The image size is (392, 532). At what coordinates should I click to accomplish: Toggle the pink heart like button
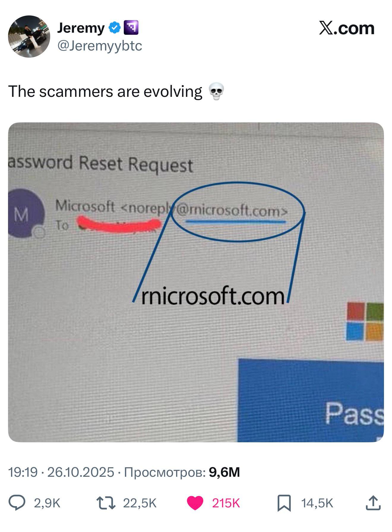pos(195,503)
